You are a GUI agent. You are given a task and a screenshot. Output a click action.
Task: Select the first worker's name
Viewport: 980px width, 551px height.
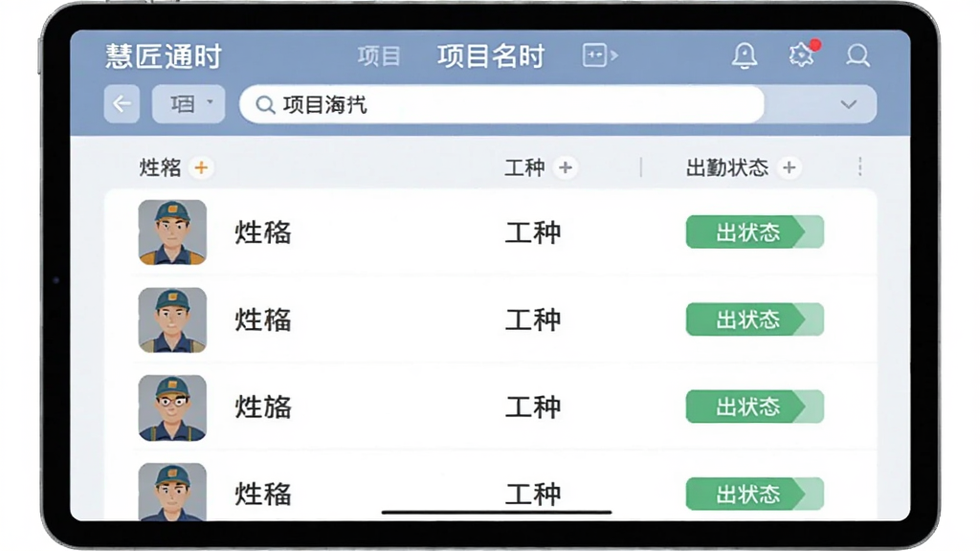[x=263, y=232]
